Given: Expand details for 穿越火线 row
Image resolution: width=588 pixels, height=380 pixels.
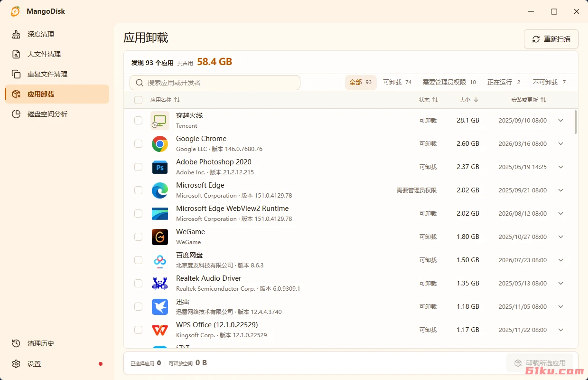Looking at the screenshot, I should click(x=561, y=121).
